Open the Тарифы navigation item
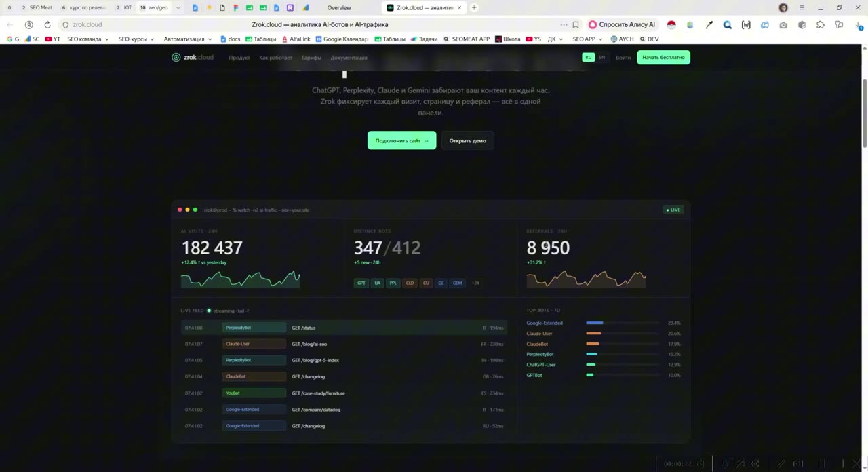 tap(311, 58)
